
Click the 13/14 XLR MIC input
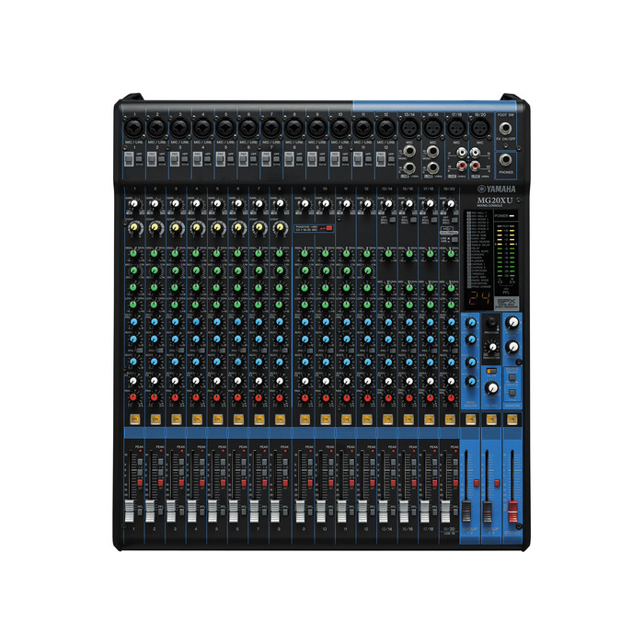pos(409,128)
